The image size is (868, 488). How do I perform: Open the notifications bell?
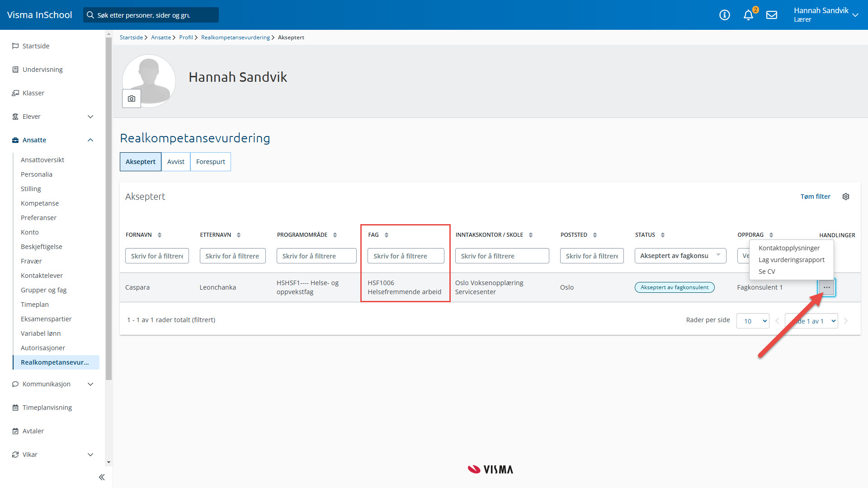pos(749,15)
